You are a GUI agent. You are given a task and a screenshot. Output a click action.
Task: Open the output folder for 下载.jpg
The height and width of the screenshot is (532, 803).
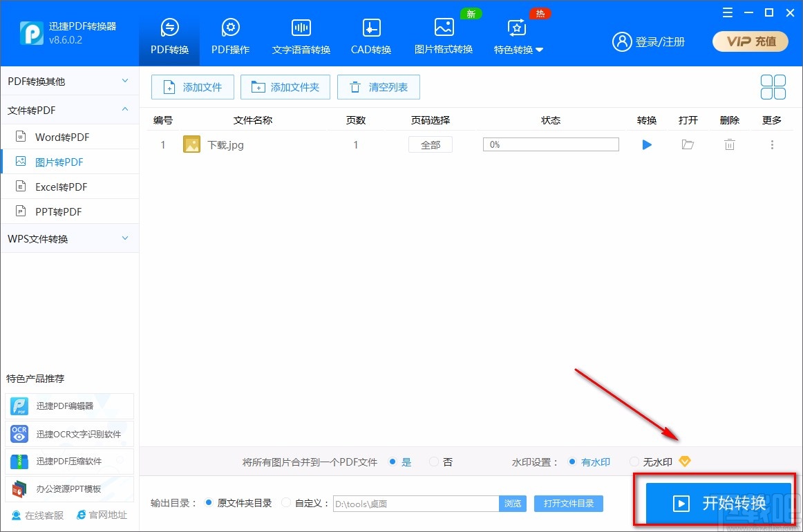(688, 144)
